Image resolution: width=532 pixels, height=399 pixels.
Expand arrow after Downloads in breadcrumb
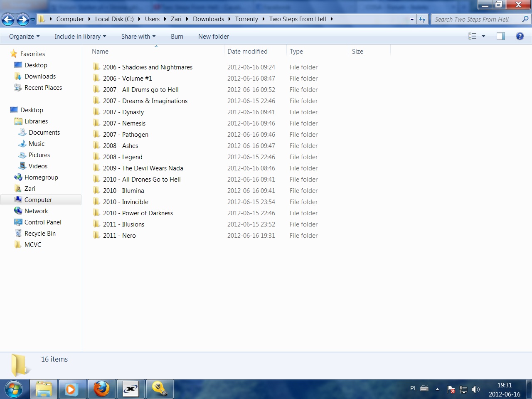229,19
